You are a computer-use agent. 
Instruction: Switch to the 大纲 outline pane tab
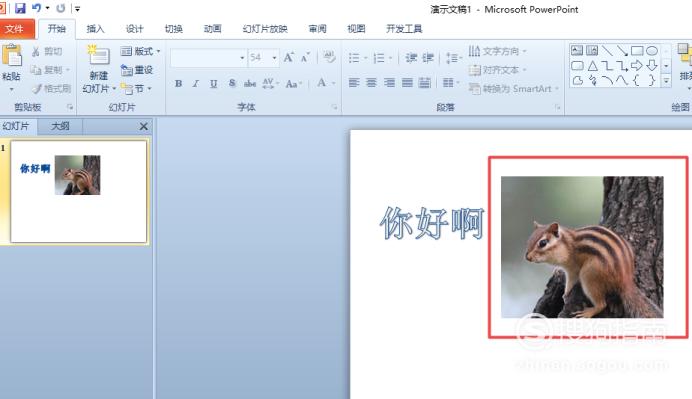pos(60,126)
